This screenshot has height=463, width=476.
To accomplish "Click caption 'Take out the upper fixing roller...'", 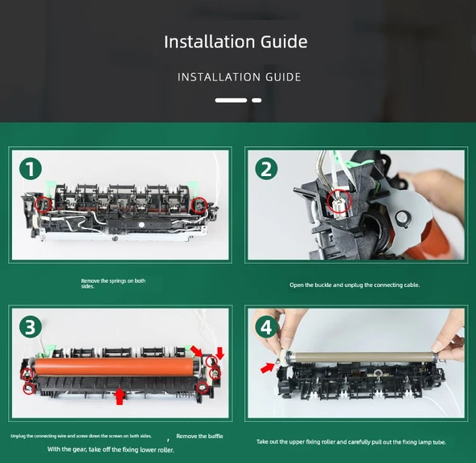I will click(351, 442).
